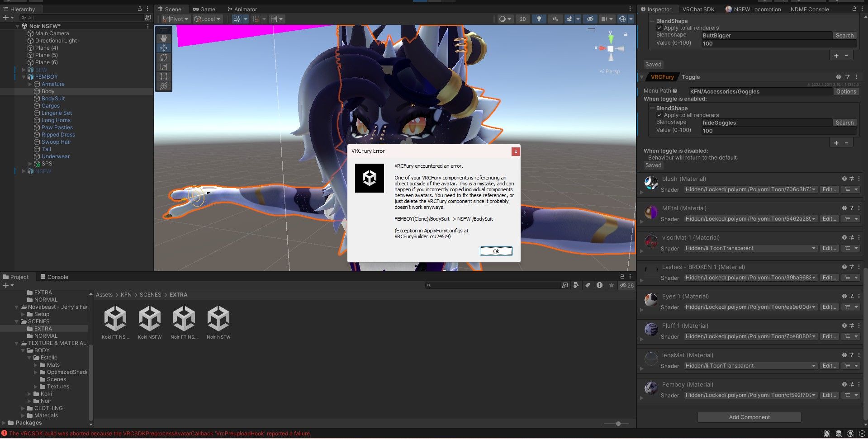The image size is (868, 439).
Task: Toggle Scene lighting bulb
Action: [x=539, y=19]
